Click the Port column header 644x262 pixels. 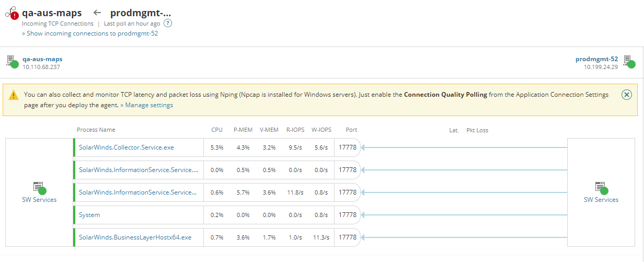pyautogui.click(x=352, y=130)
